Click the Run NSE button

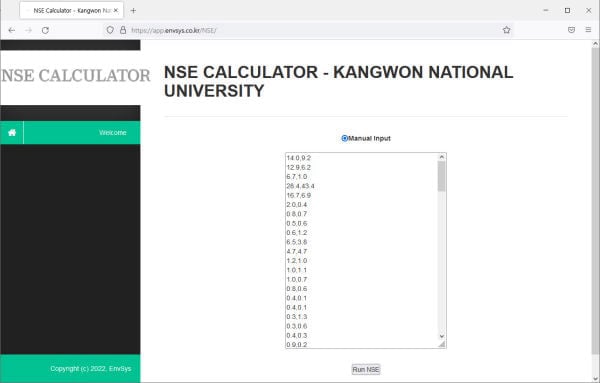(x=366, y=369)
